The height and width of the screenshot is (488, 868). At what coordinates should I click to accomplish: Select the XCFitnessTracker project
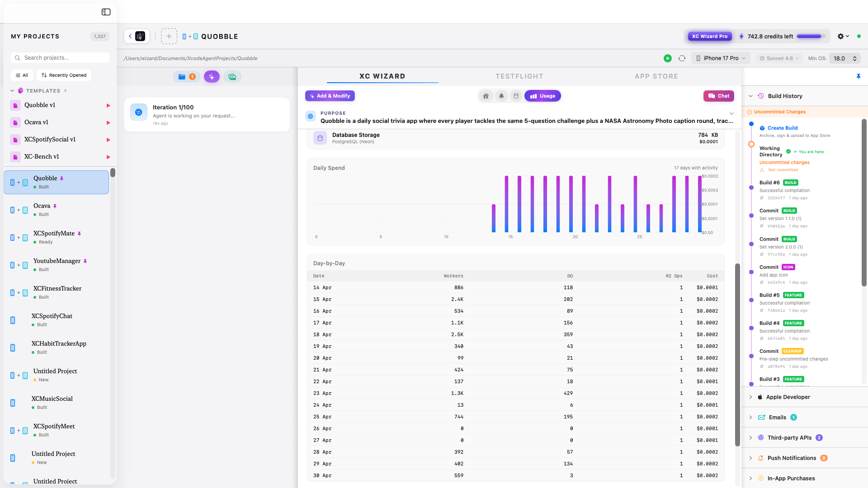click(57, 292)
